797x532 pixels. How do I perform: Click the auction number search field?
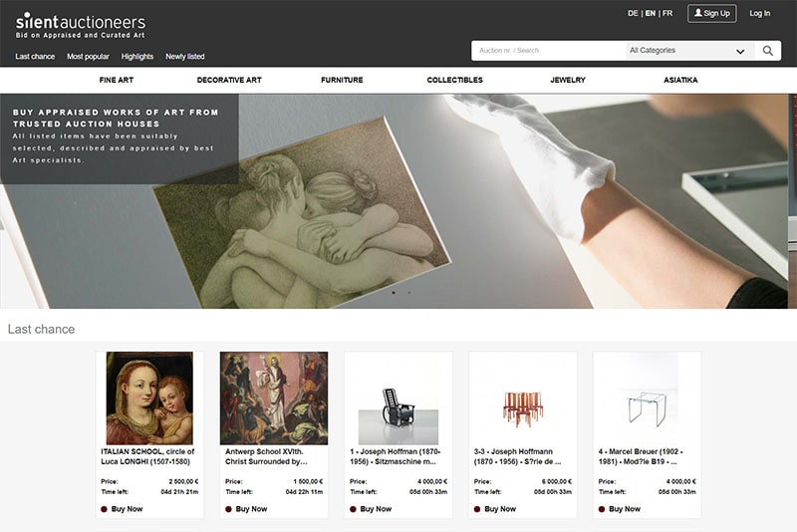549,50
